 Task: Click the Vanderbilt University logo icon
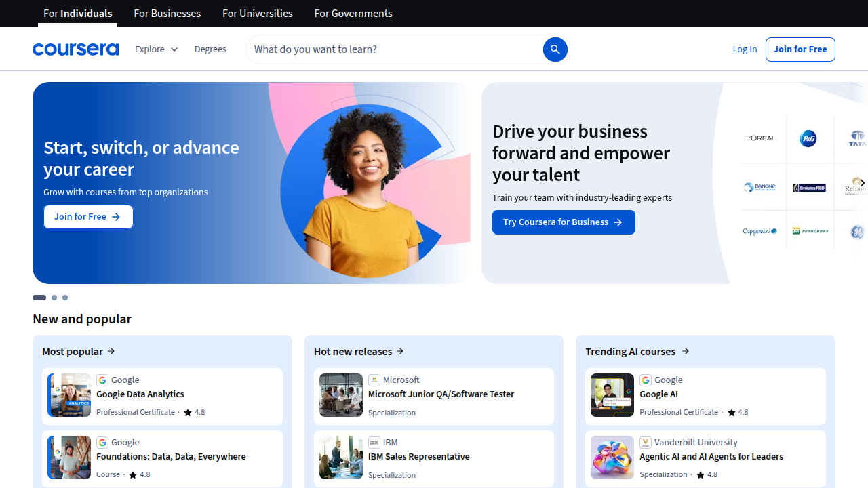click(646, 443)
